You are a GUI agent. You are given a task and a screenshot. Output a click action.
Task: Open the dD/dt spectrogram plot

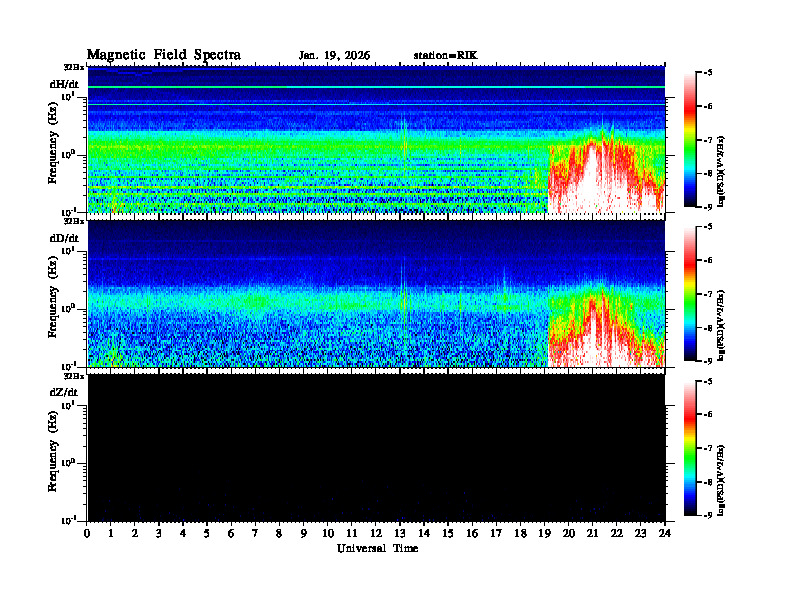tap(376, 294)
